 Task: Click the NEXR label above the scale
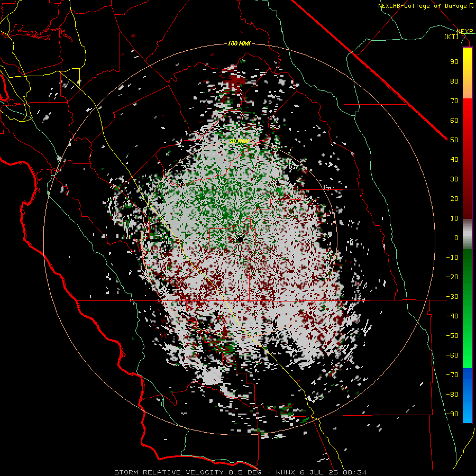click(465, 32)
